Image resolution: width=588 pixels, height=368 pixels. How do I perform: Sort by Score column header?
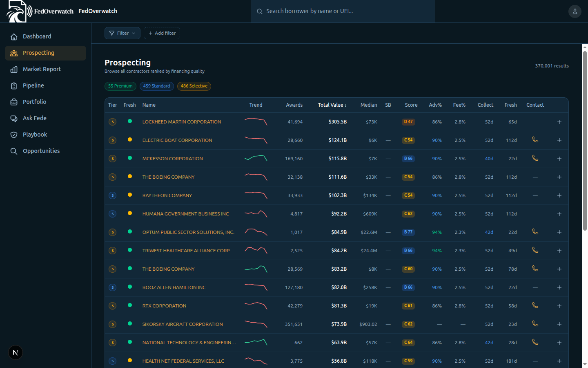411,105
